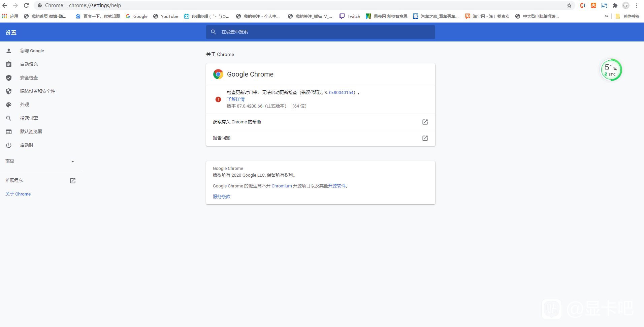
Task: Select 默认浏览器 in the sidebar
Action: [x=31, y=131]
